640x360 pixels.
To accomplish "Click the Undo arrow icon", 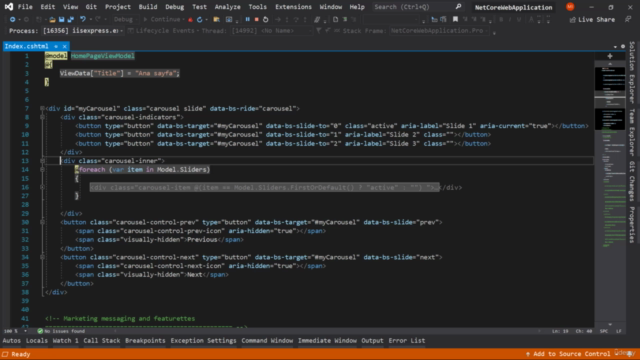I will [83, 19].
